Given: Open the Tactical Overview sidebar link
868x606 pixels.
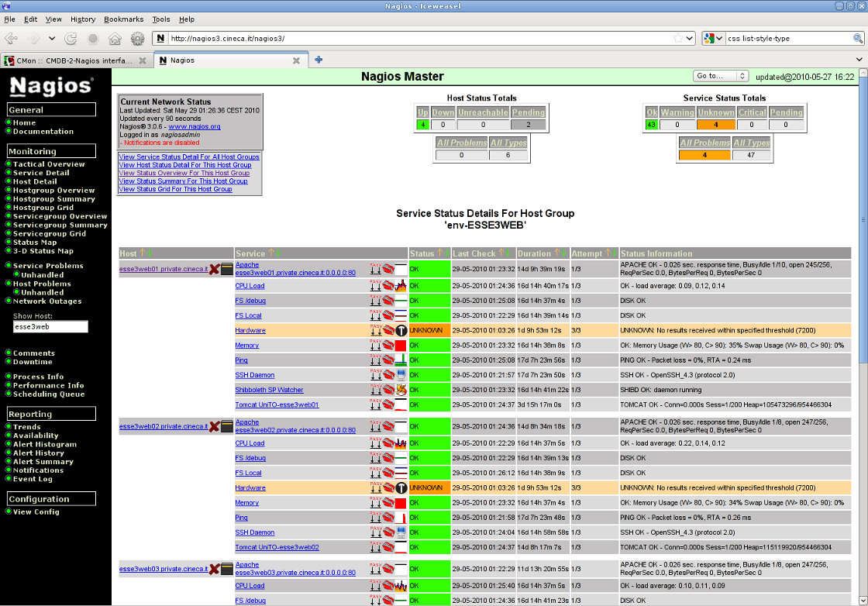Looking at the screenshot, I should [x=49, y=164].
